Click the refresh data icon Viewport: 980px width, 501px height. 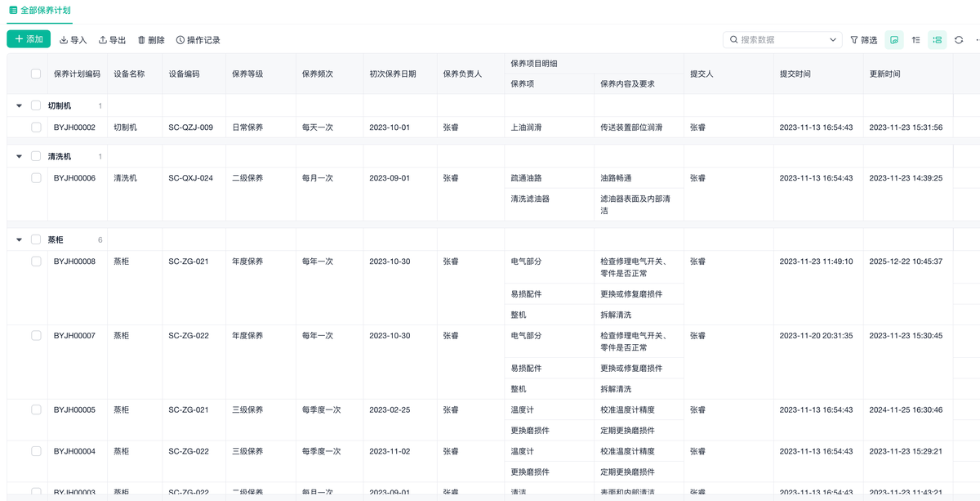[x=959, y=40]
